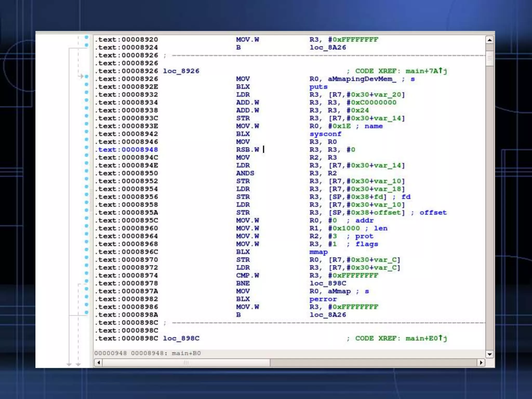The width and height of the screenshot is (532, 399).
Task: Click the scroll up arrow button
Action: [x=489, y=40]
